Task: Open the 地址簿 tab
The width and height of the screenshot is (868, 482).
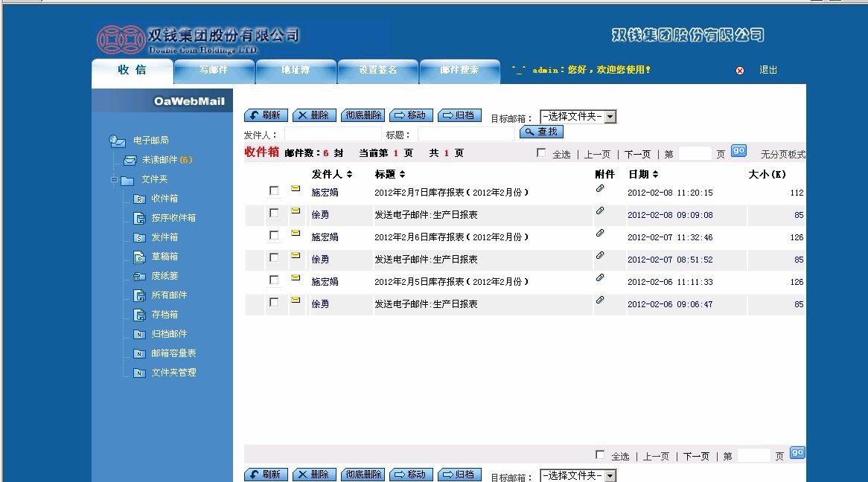Action: 296,71
